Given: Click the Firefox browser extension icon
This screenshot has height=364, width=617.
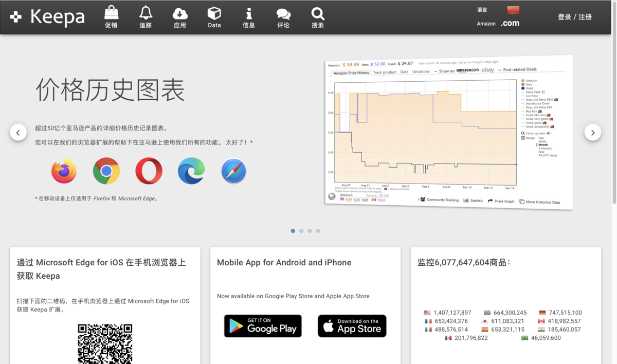Looking at the screenshot, I should [x=64, y=171].
